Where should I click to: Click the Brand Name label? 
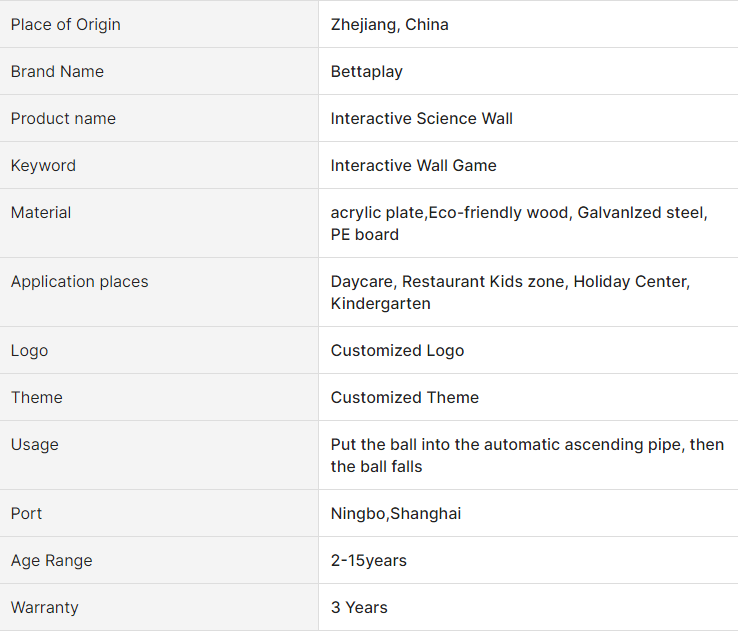coord(57,72)
